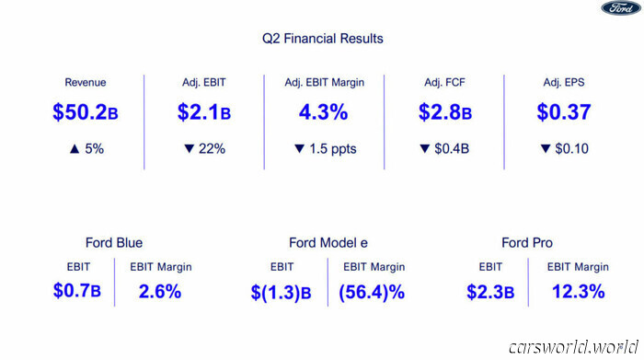The width and height of the screenshot is (644, 360).
Task: Click the $50.2B revenue figure
Action: click(86, 111)
